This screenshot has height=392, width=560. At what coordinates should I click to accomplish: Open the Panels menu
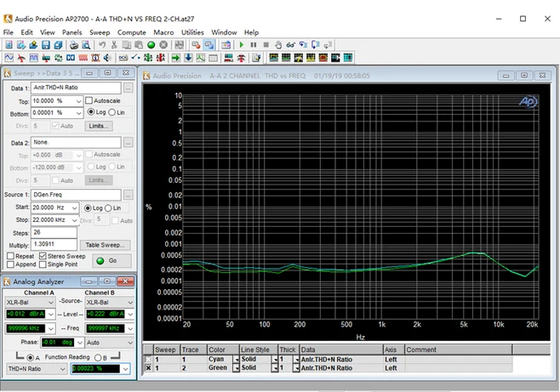pos(71,32)
